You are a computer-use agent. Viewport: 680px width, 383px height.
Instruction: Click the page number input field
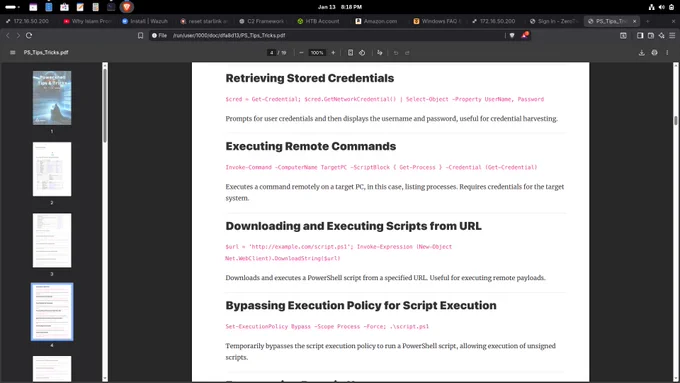pyautogui.click(x=271, y=52)
